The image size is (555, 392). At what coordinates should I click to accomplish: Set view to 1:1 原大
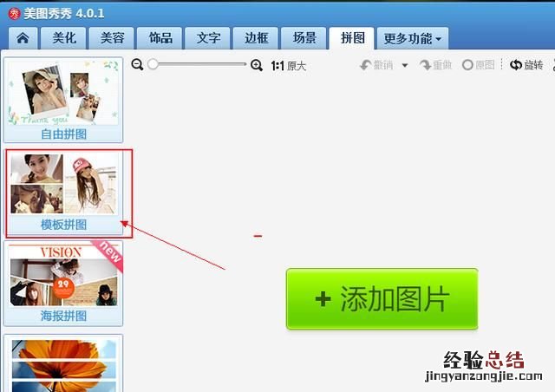point(288,66)
